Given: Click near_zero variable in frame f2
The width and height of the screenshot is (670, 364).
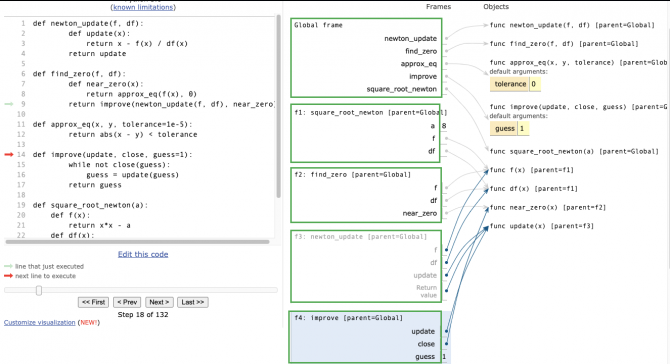Looking at the screenshot, I should click(420, 213).
